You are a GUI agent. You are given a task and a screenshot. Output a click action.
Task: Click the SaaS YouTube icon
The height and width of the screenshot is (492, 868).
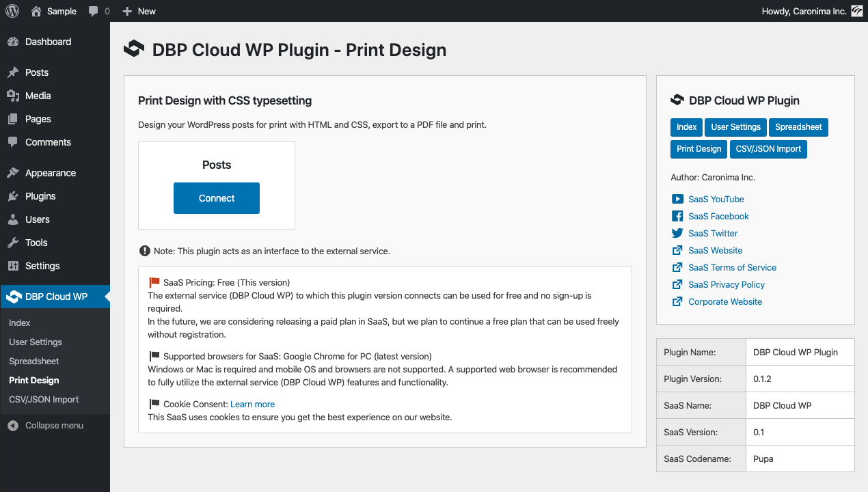(677, 200)
